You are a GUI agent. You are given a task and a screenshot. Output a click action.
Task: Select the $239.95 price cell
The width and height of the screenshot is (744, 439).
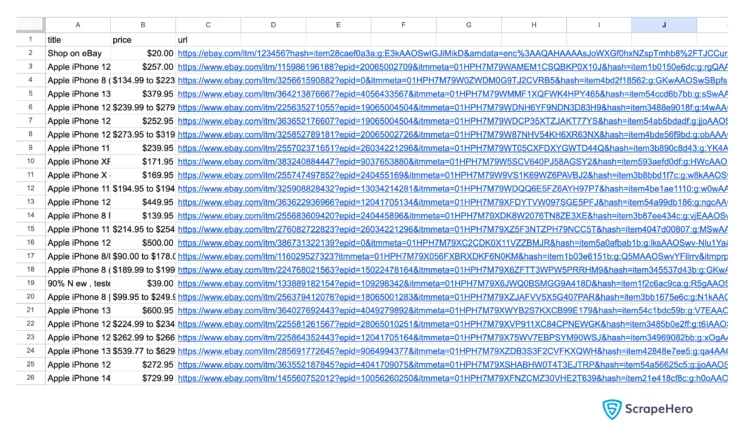pos(143,148)
